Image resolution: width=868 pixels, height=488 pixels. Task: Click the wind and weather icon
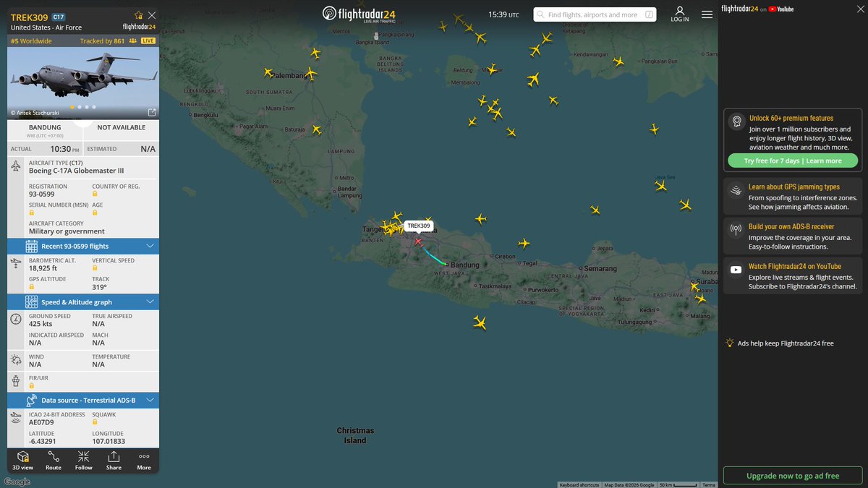[16, 359]
